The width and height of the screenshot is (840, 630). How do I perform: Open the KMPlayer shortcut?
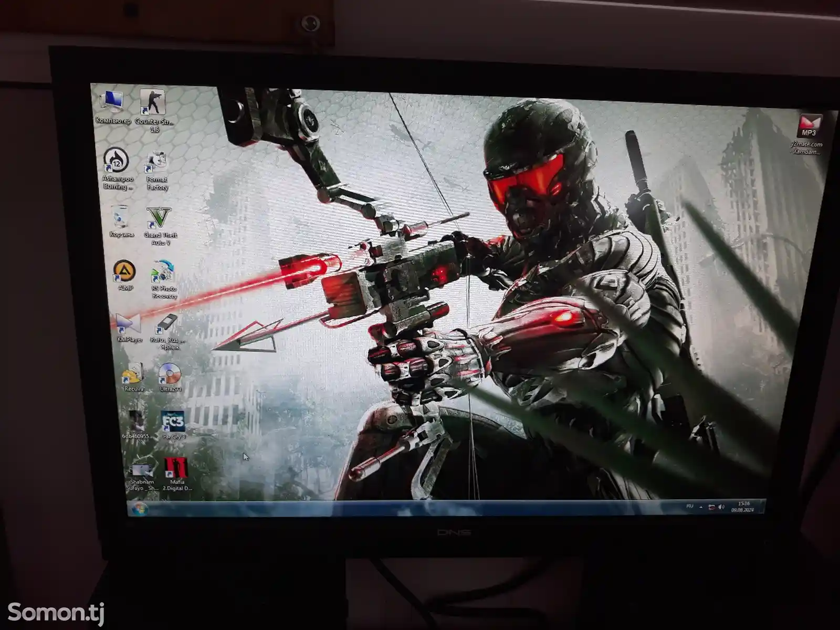[x=129, y=328]
